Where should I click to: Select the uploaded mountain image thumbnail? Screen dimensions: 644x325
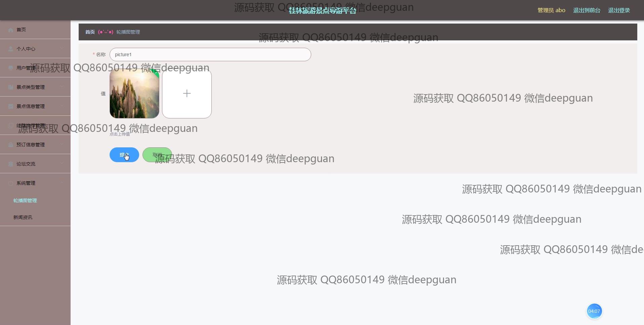[134, 94]
